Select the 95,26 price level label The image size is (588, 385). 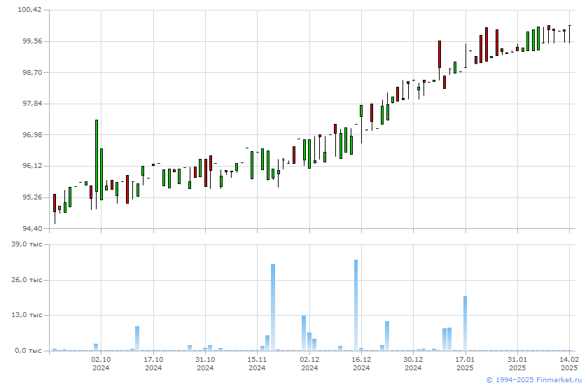click(32, 197)
